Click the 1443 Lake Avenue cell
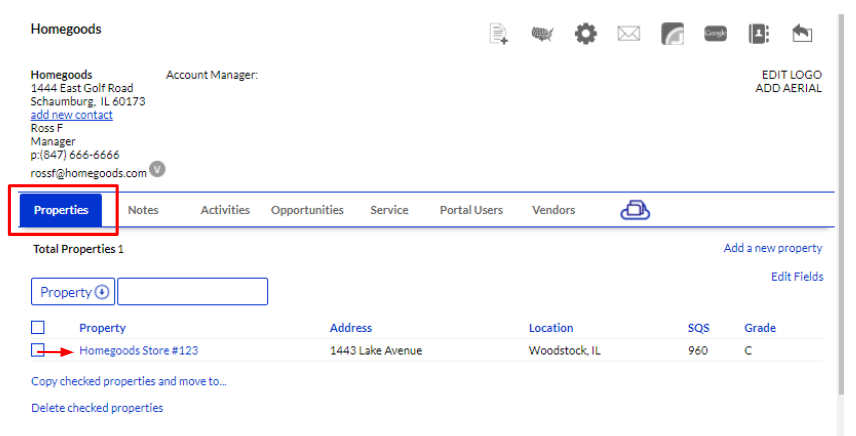Viewport: 856px width, 436px height. tap(376, 350)
